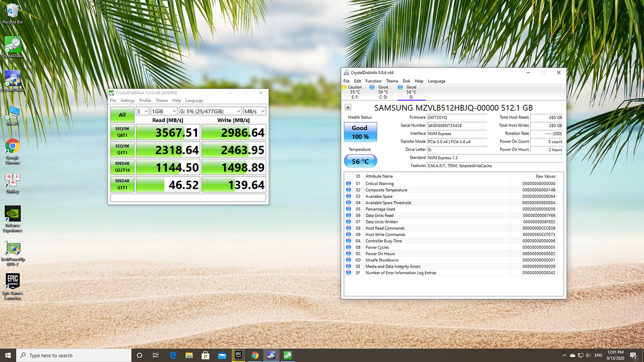
Task: Click the Cortana circle on the taskbar
Action: click(x=140, y=355)
